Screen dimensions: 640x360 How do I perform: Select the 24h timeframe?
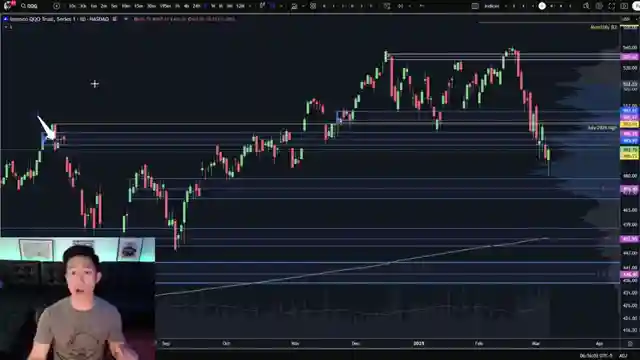tap(196, 6)
